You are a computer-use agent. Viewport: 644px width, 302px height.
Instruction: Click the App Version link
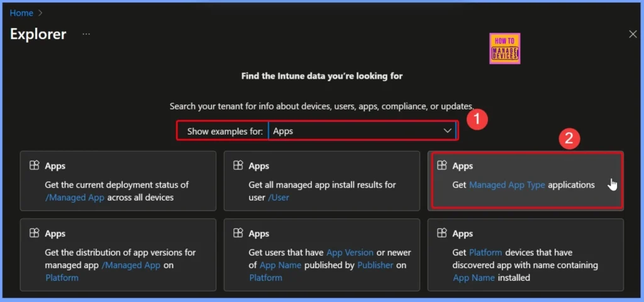pyautogui.click(x=350, y=252)
